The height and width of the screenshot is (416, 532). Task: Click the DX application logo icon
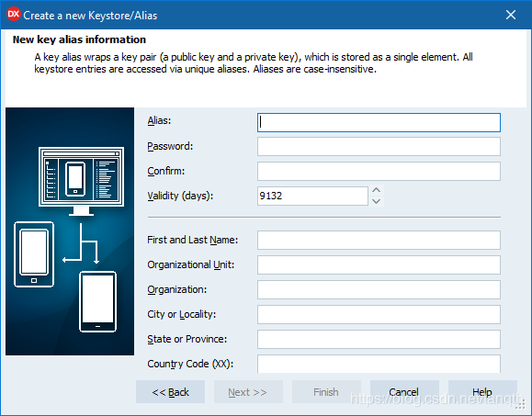coord(14,15)
